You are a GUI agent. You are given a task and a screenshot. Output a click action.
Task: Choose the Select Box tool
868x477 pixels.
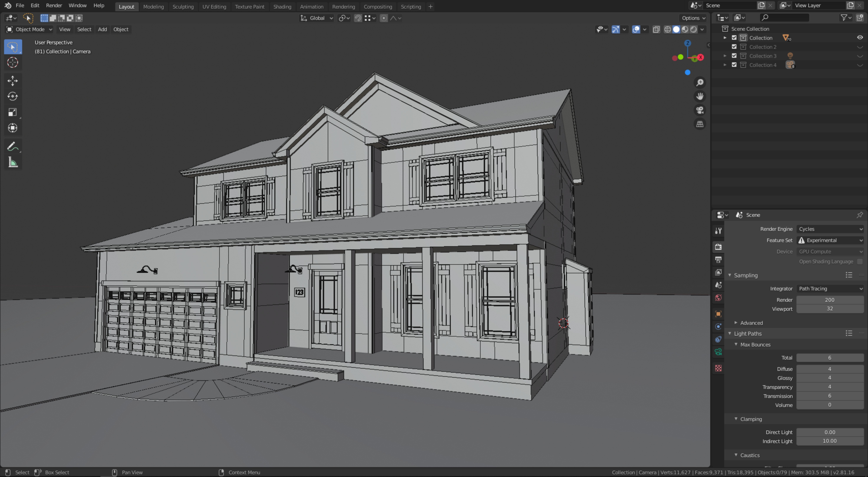coord(13,47)
